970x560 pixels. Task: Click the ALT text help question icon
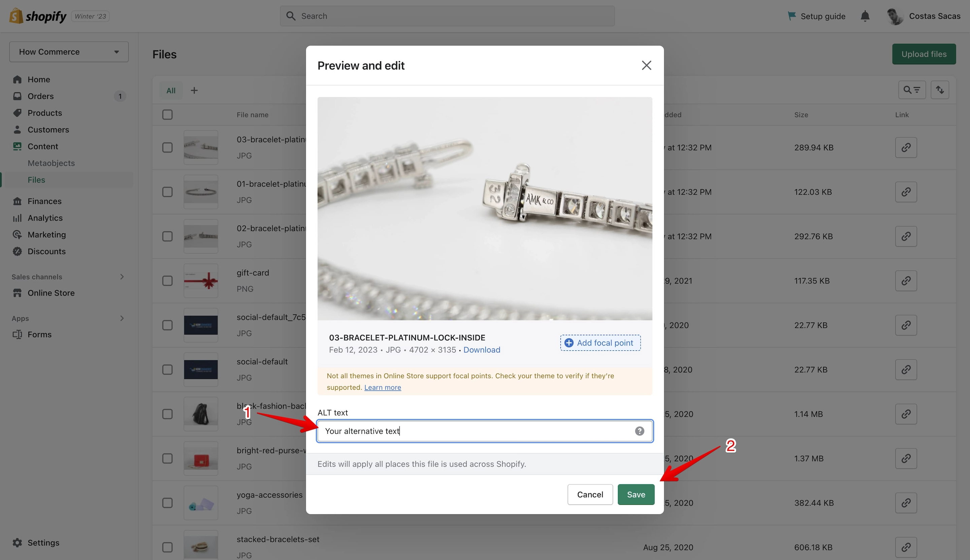(639, 431)
